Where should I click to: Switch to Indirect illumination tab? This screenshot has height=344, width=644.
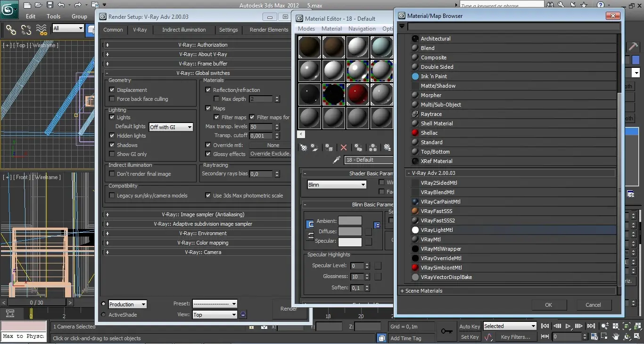184,30
